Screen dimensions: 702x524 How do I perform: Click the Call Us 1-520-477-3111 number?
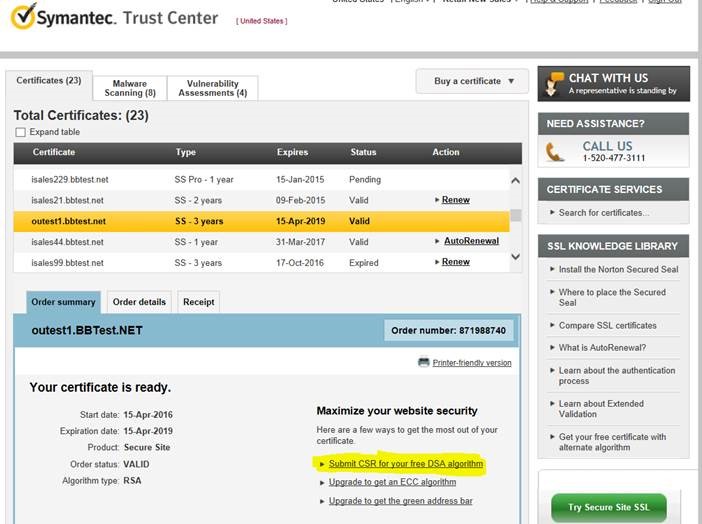(x=614, y=158)
